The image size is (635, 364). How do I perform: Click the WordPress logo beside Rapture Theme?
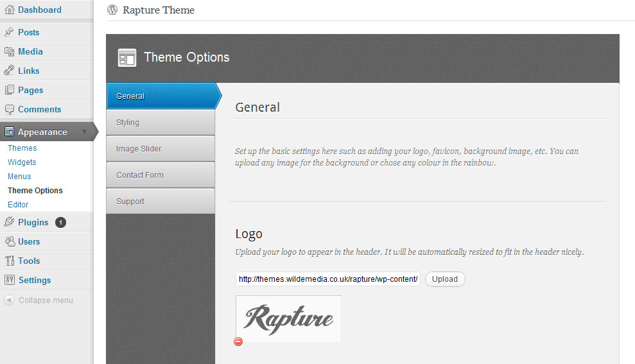click(112, 10)
